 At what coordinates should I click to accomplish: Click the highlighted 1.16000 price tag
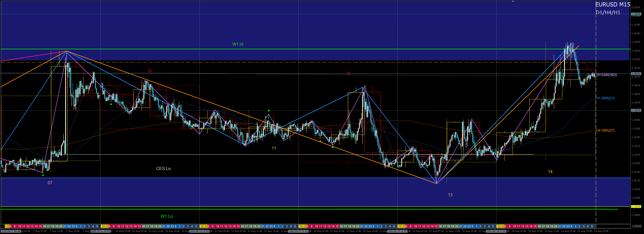(x=636, y=14)
